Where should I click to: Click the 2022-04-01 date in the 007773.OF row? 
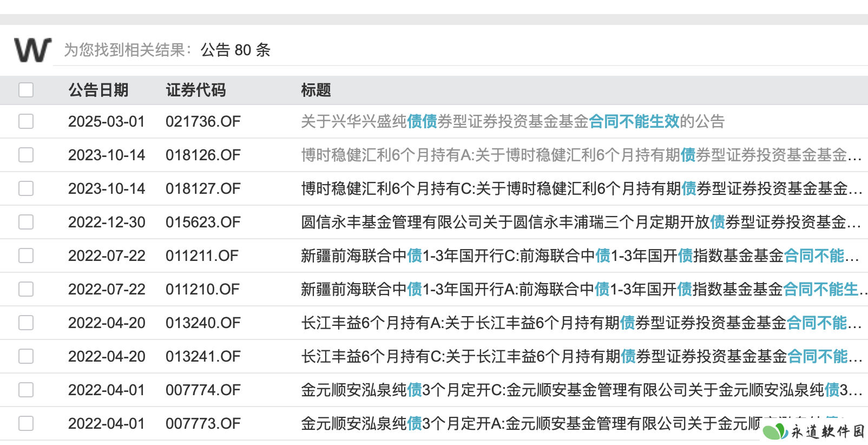coord(107,423)
